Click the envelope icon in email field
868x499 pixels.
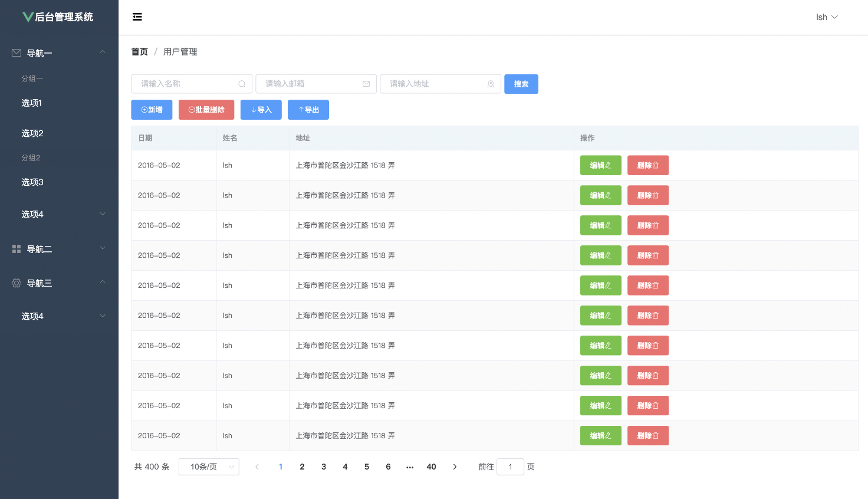(366, 84)
